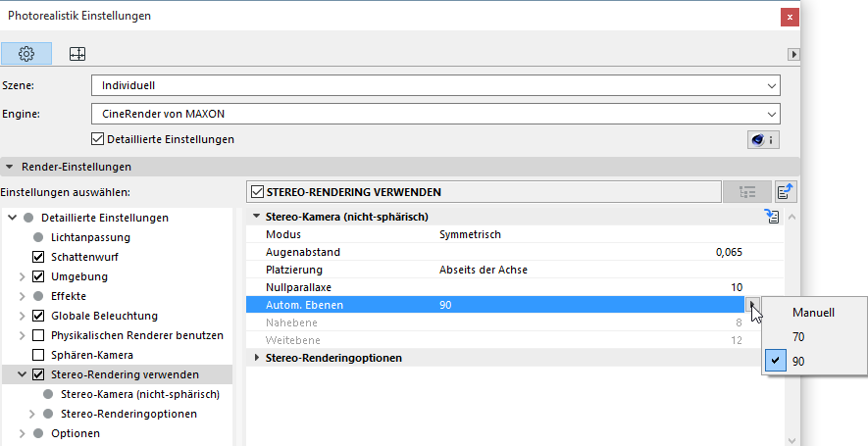Screen dimensions: 868x446
Task: Open the Engine dropdown
Action: pyautogui.click(x=435, y=114)
